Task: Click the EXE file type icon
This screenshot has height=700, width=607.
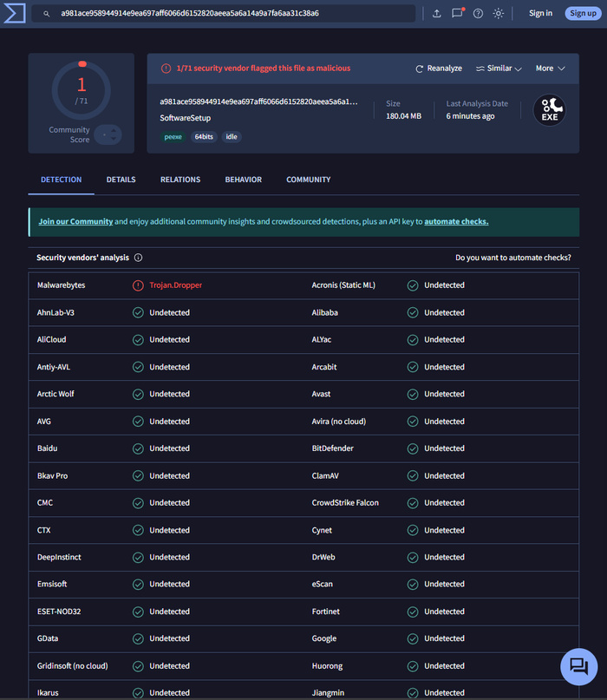Action: tap(549, 110)
